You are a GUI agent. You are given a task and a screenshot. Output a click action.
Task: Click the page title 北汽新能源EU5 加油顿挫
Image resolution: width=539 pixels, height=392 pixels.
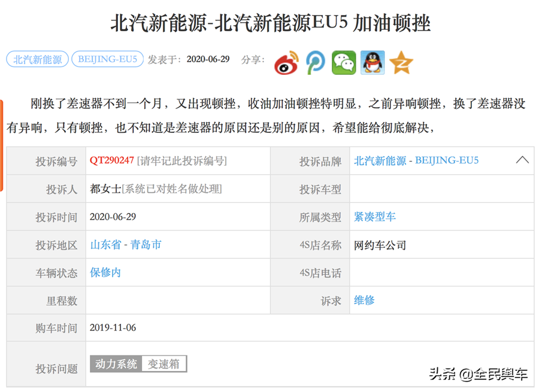pos(270,23)
